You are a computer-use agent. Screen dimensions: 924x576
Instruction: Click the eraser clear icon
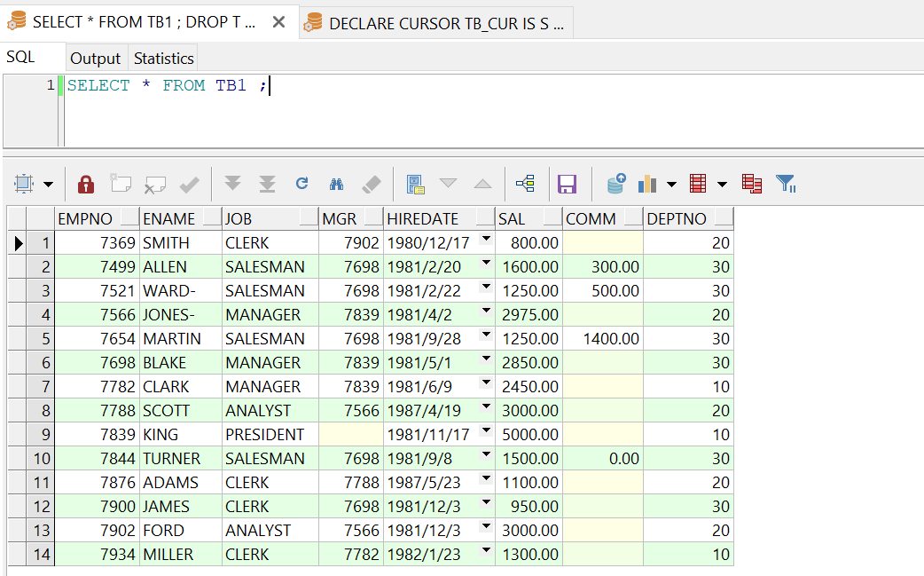(372, 185)
